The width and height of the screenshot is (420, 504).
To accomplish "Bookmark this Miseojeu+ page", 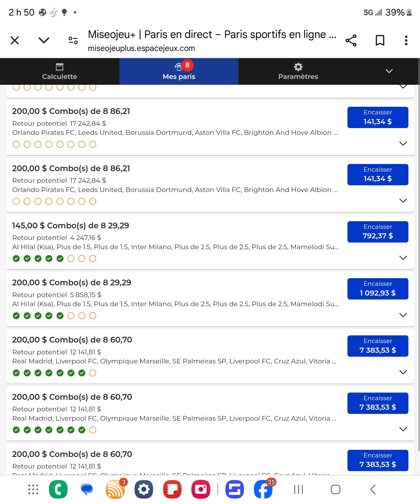I will click(x=380, y=40).
